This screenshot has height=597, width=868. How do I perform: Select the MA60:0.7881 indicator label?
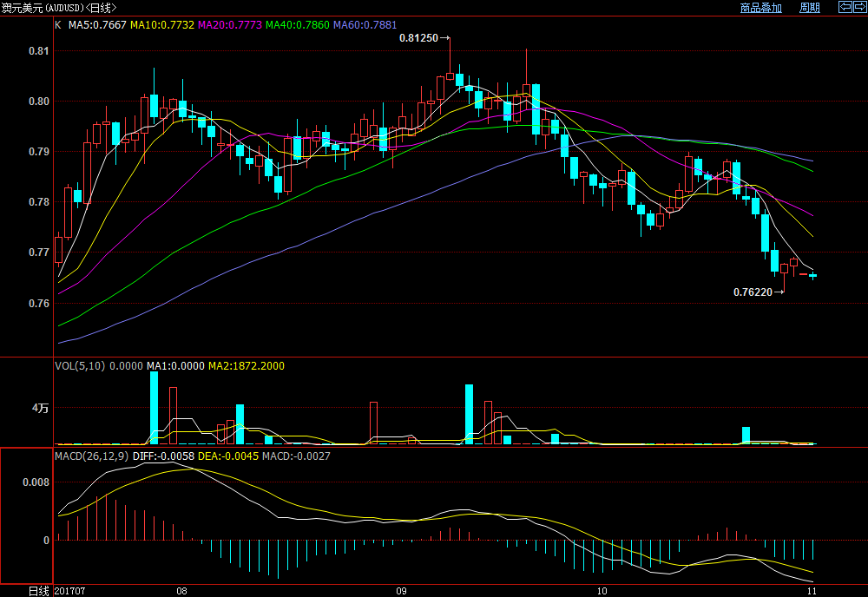click(x=365, y=25)
